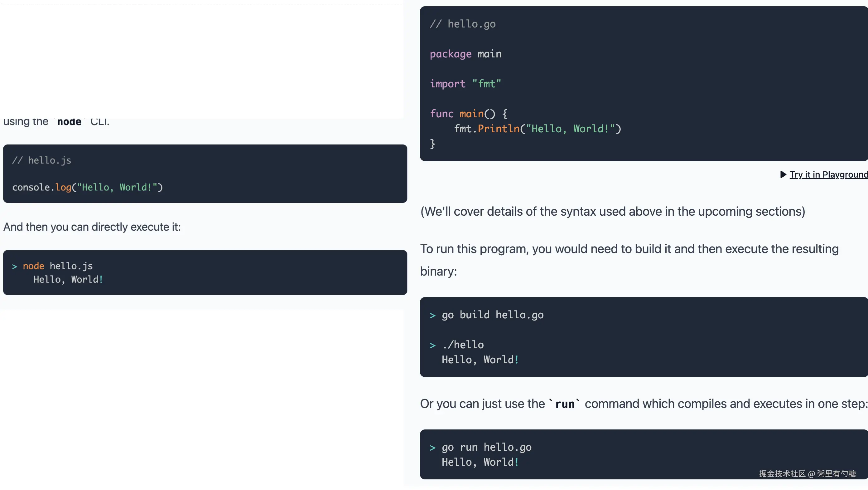Click the import "fmt" line
Image resolution: width=868 pixels, height=490 pixels.
[x=466, y=84]
